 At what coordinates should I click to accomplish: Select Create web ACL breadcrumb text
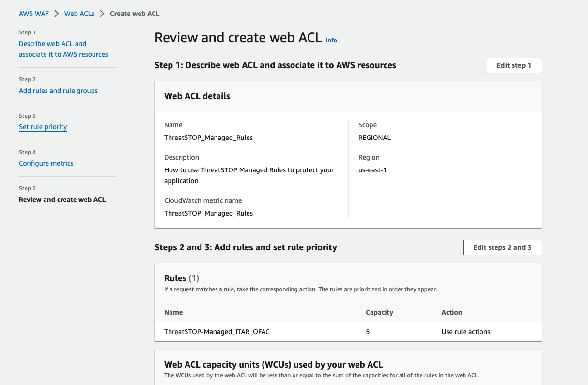point(135,14)
